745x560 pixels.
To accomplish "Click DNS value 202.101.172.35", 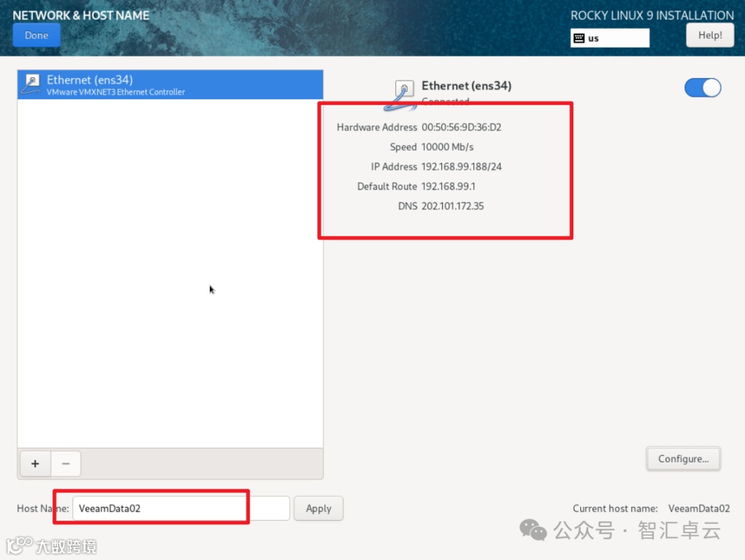I will point(453,206).
